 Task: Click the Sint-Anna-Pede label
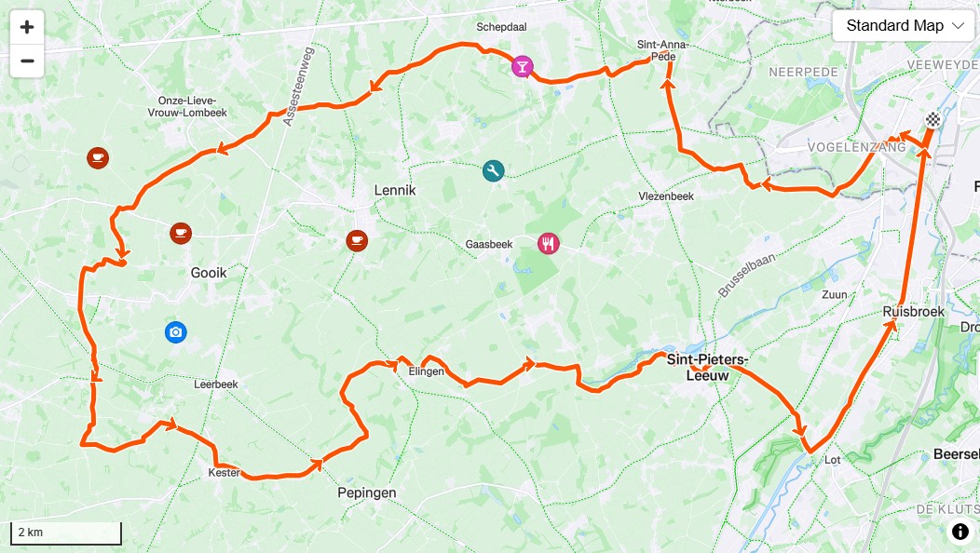(x=662, y=50)
